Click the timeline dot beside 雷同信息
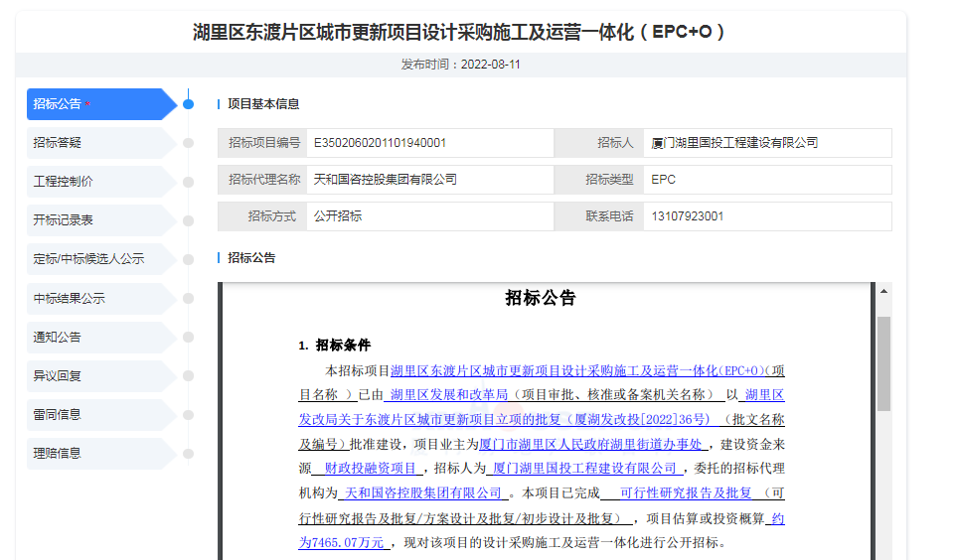 pyautogui.click(x=189, y=415)
